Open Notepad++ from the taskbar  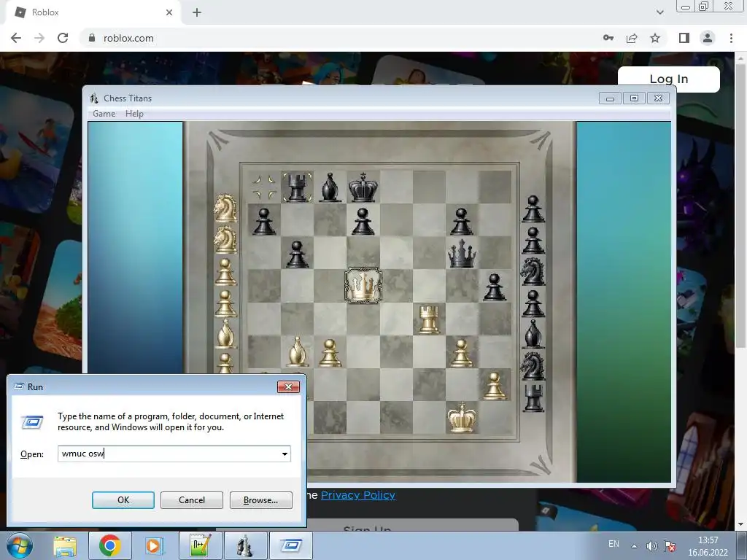tap(200, 545)
